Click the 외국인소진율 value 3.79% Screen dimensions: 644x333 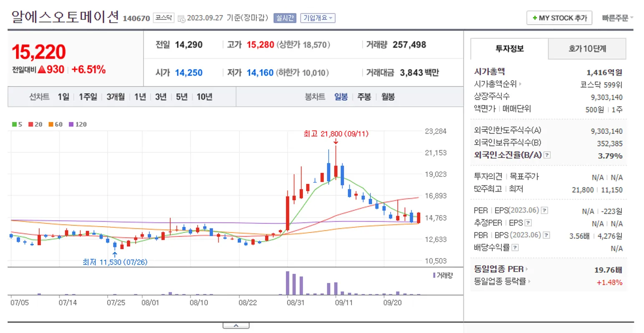click(x=610, y=156)
